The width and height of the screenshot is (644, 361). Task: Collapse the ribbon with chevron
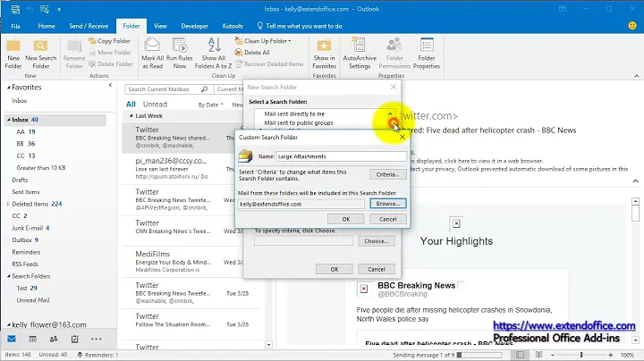pyautogui.click(x=636, y=76)
